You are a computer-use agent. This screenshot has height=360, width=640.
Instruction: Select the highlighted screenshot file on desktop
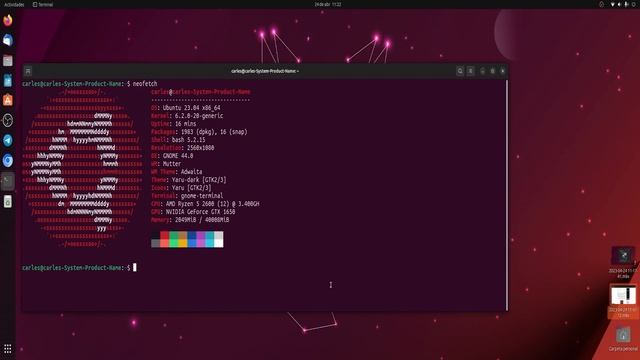click(623, 302)
